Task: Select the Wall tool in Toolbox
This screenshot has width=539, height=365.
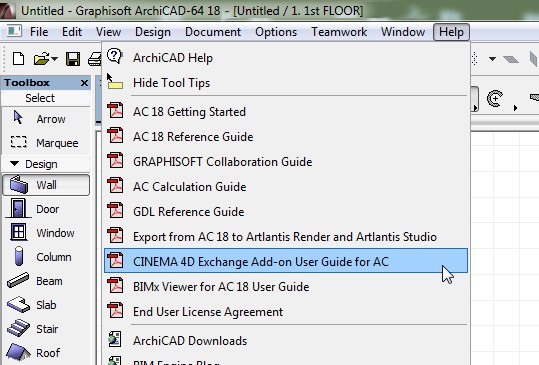Action: pyautogui.click(x=46, y=185)
